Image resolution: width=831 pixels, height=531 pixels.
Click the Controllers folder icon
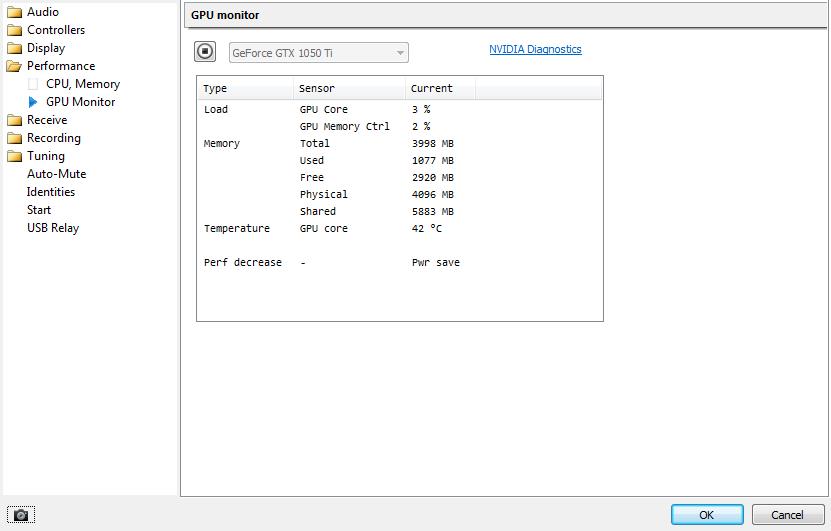[x=14, y=30]
